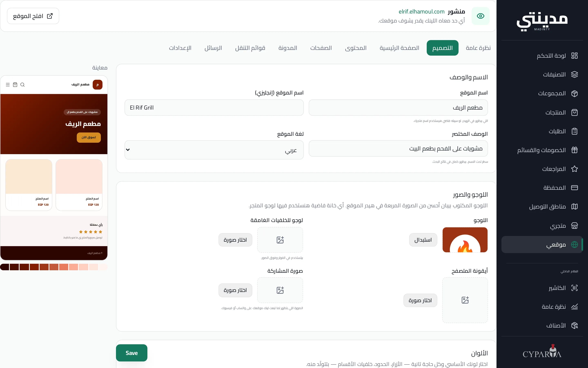Screen dimensions: 588x368
Task: Switch to الصفحة الرئيسية tab
Action: point(399,48)
